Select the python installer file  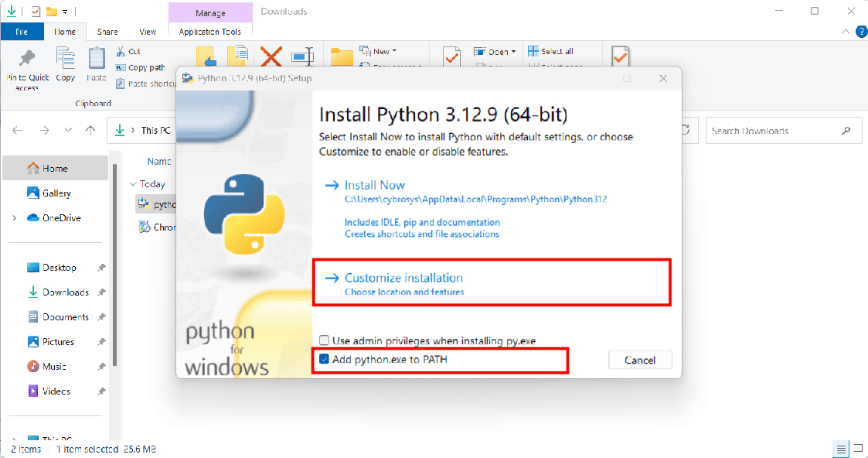click(157, 204)
